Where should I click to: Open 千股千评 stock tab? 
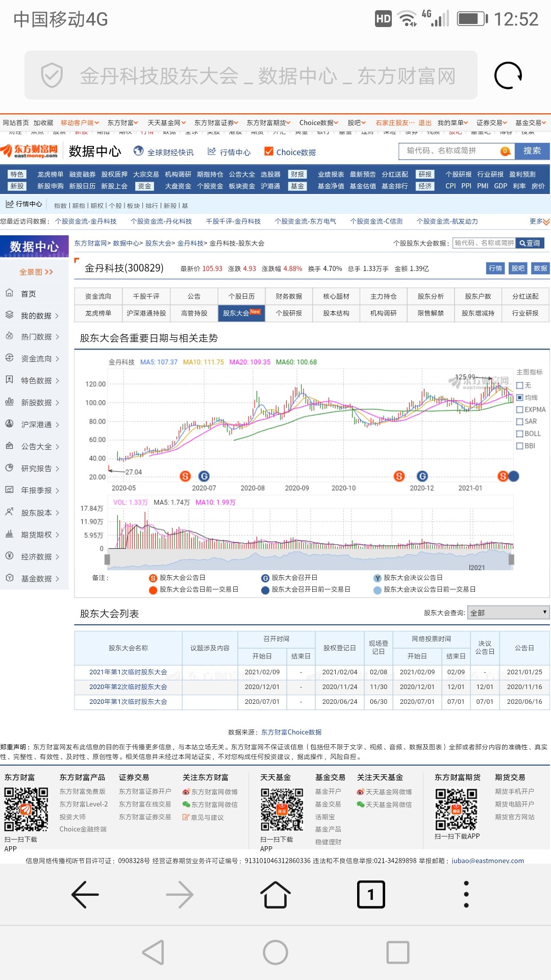pos(146,296)
